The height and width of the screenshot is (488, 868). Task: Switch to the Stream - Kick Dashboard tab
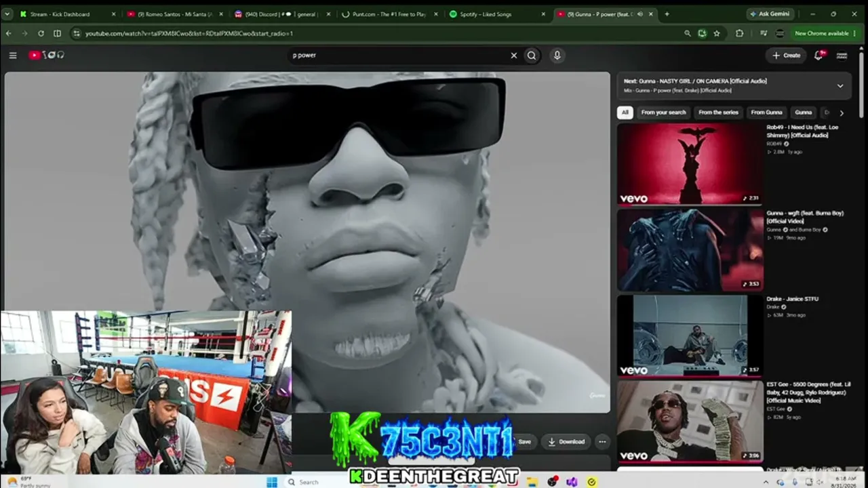coord(68,14)
